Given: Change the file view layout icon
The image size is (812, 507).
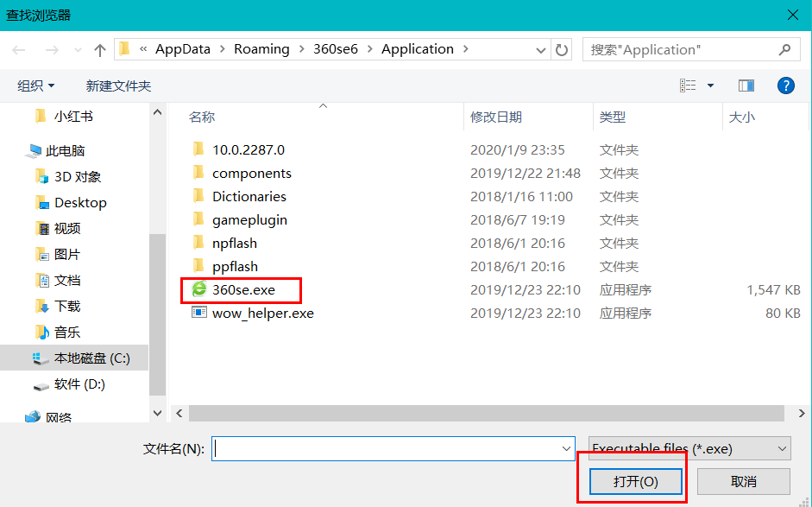Looking at the screenshot, I should pos(688,86).
